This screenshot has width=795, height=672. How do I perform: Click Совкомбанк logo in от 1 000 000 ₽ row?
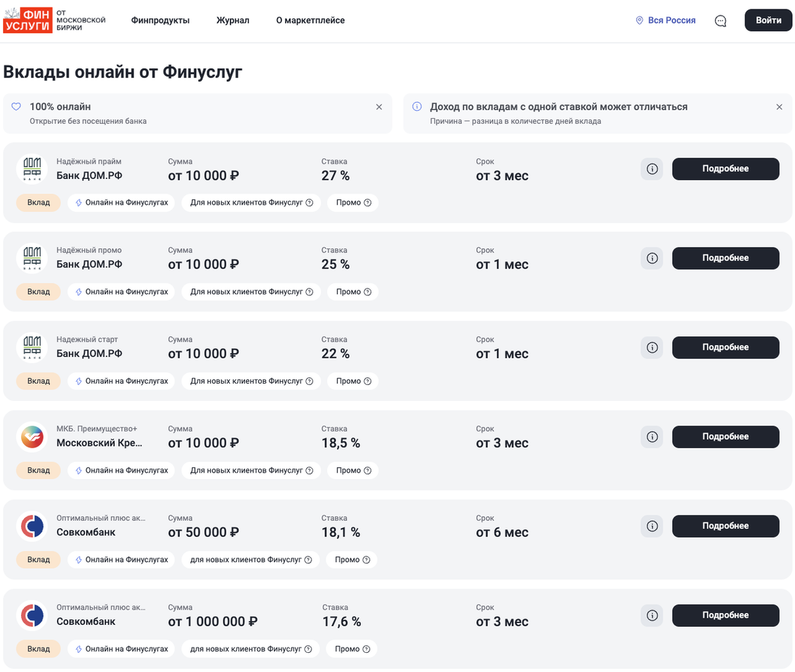[32, 615]
